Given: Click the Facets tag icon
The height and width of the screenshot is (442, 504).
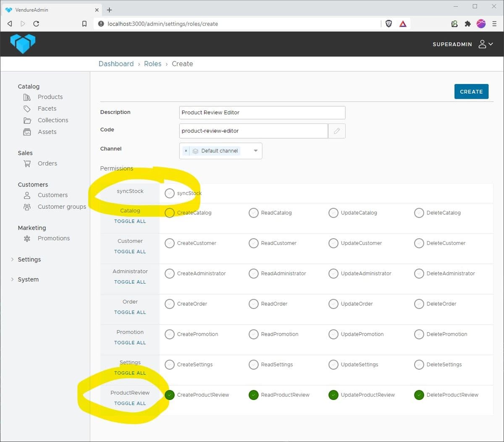Looking at the screenshot, I should tap(27, 109).
